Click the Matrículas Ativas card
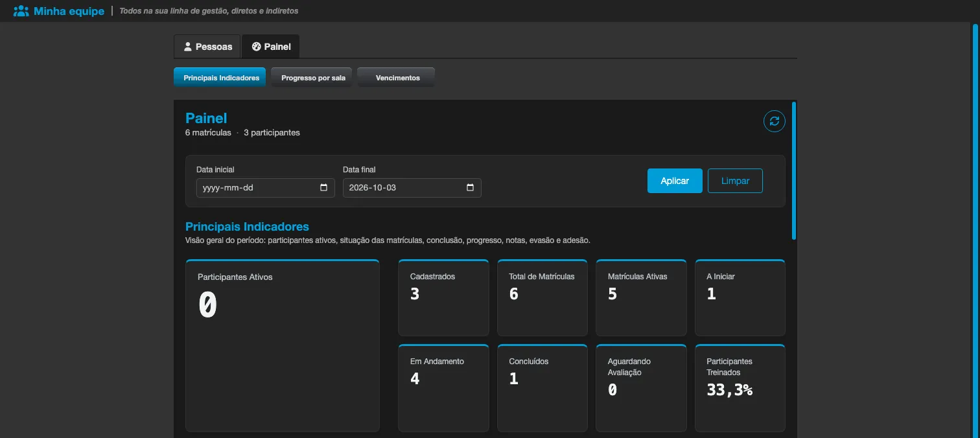 [x=641, y=297]
